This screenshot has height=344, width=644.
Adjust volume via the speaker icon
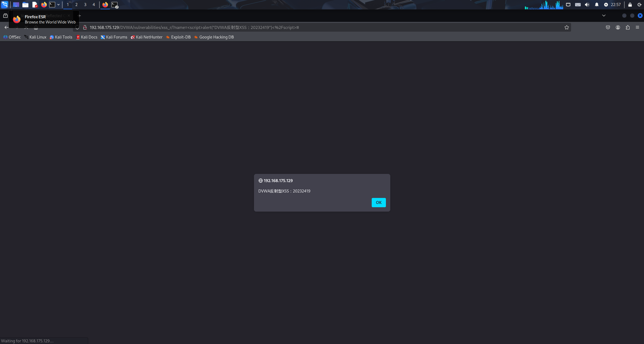pos(587,5)
